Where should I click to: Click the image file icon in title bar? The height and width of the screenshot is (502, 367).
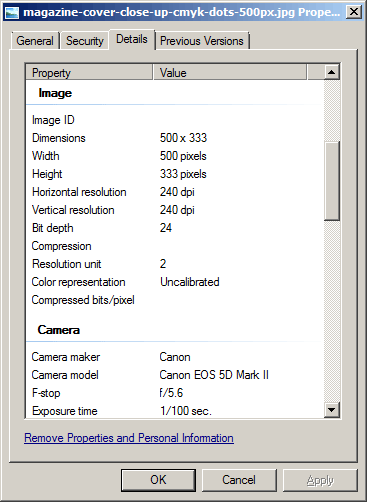click(x=12, y=12)
